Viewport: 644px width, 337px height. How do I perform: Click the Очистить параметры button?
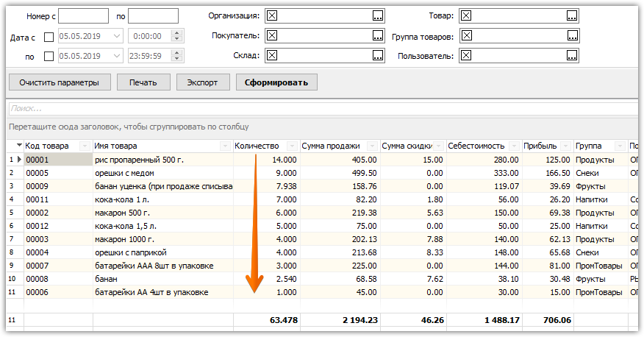pyautogui.click(x=60, y=82)
